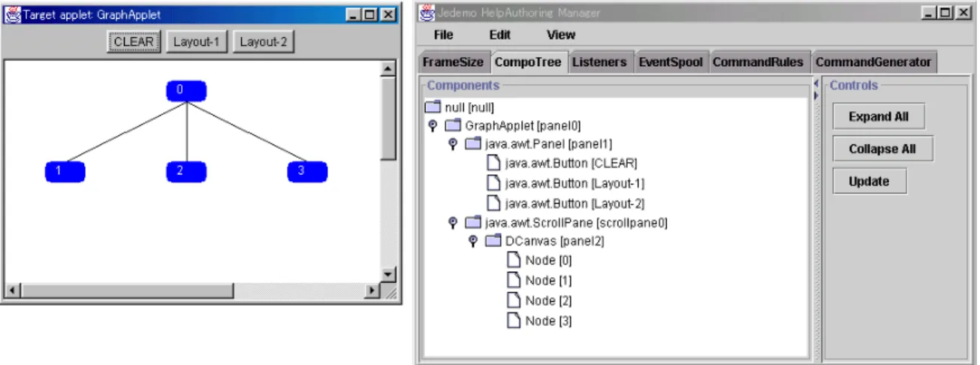980x365 pixels.
Task: Select Node [2] label in tree
Action: [x=549, y=300]
